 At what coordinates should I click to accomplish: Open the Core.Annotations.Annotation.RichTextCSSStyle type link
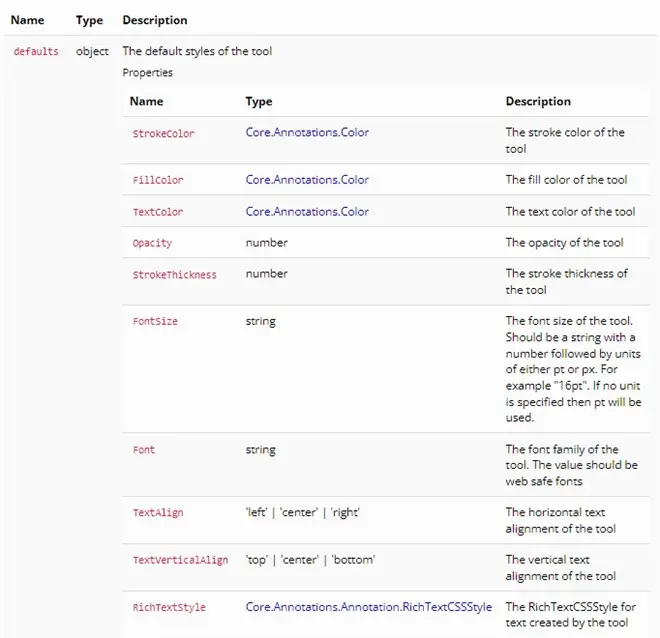[x=369, y=607]
